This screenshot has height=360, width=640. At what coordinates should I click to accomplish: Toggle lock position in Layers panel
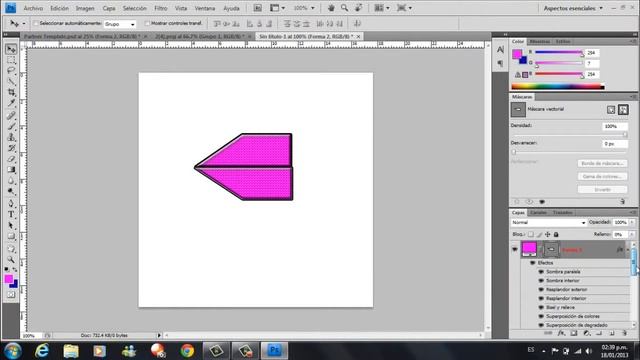click(x=547, y=234)
